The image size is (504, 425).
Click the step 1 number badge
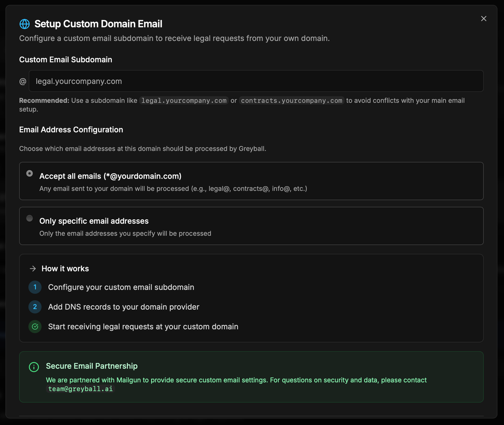[x=35, y=287]
